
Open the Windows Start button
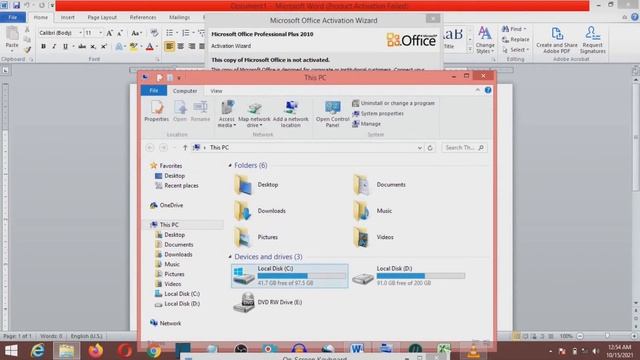pyautogui.click(x=11, y=351)
